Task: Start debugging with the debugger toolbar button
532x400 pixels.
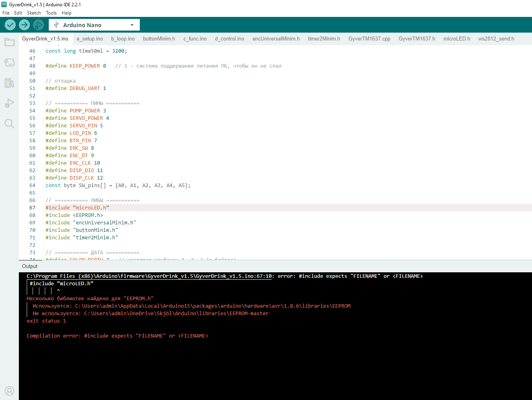Action: coord(38,25)
